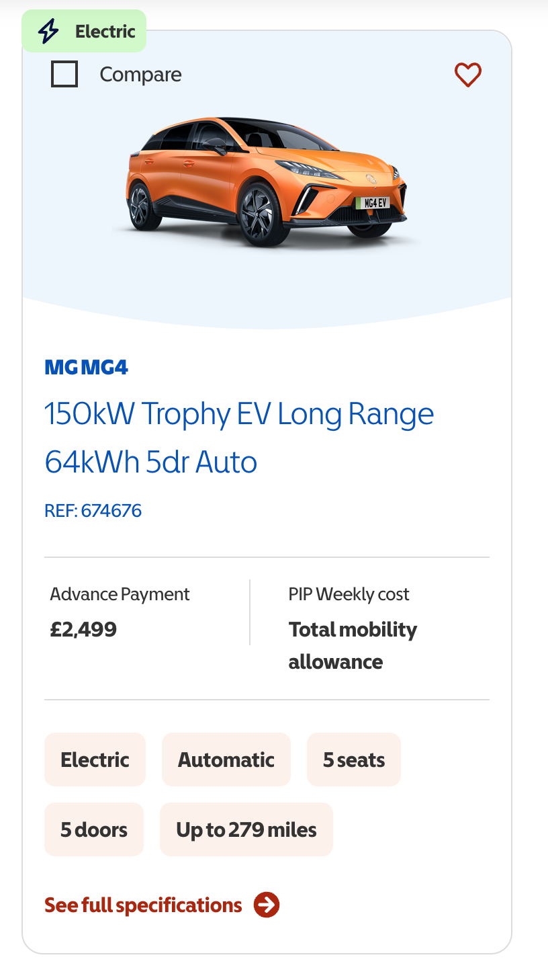
Task: Click the REF: 674676 reference text
Action: (x=93, y=511)
